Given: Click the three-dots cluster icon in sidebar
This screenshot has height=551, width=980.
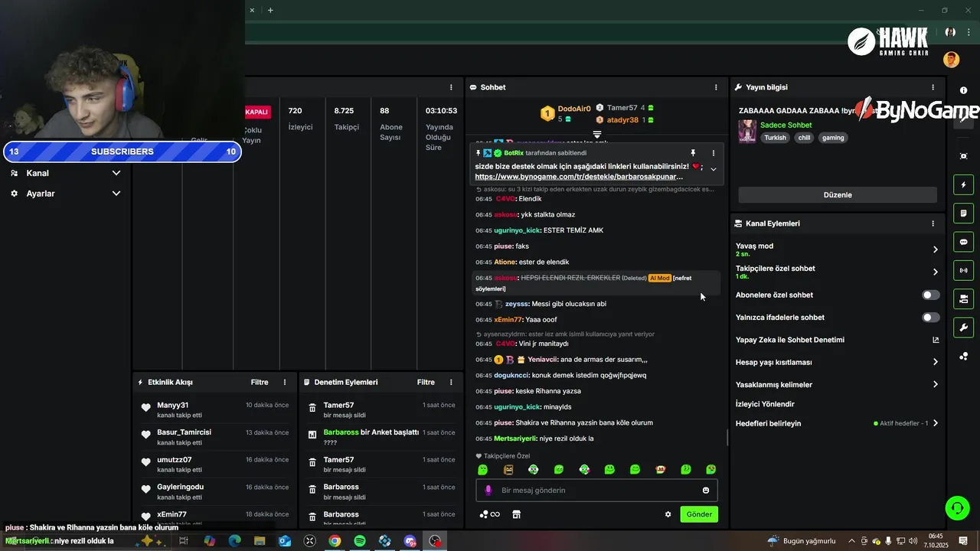Looking at the screenshot, I should point(963,356).
